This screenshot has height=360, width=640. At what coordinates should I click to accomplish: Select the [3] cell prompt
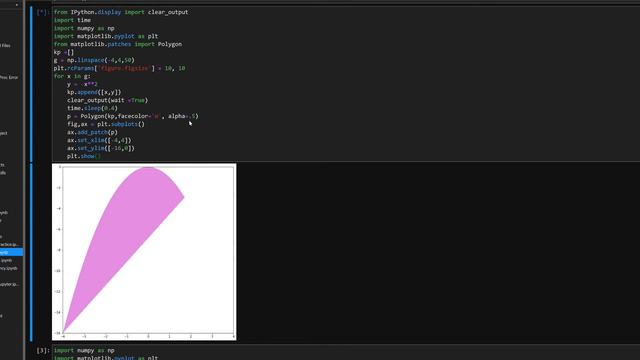[43, 350]
